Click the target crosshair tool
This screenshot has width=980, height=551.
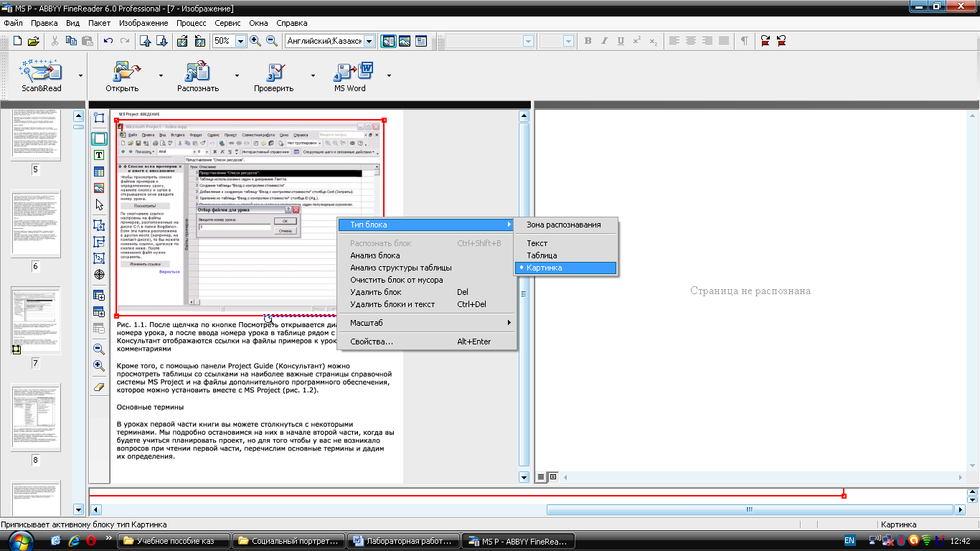[99, 275]
